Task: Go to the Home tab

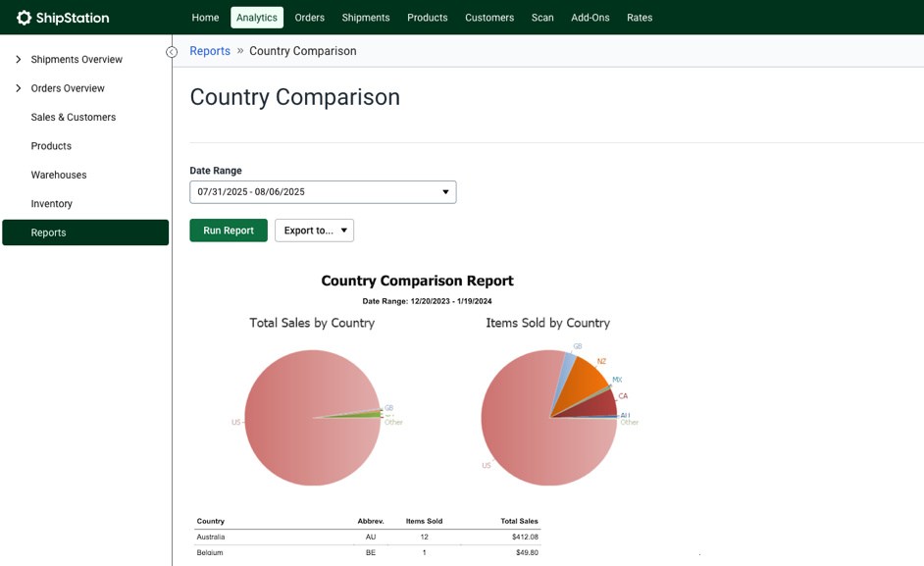Action: click(x=205, y=17)
